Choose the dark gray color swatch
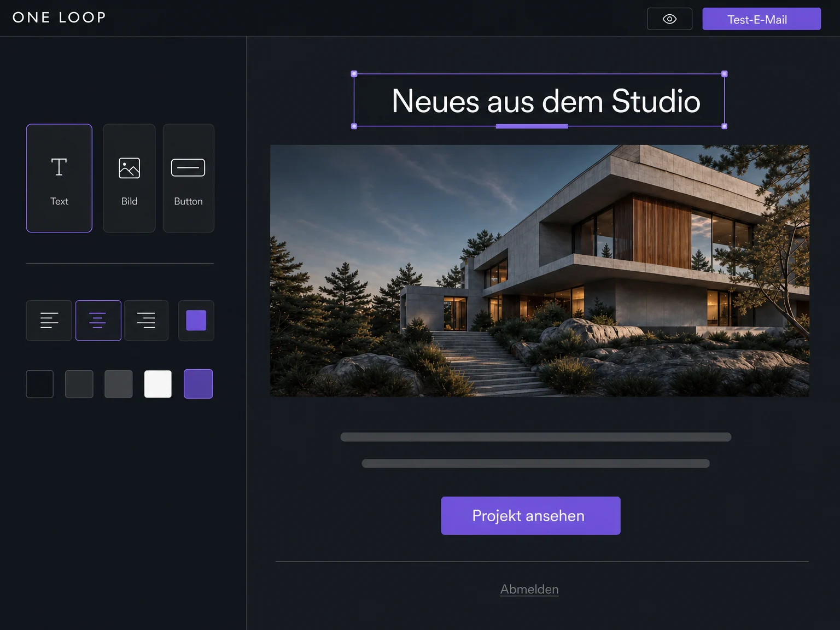Image resolution: width=840 pixels, height=630 pixels. [79, 384]
